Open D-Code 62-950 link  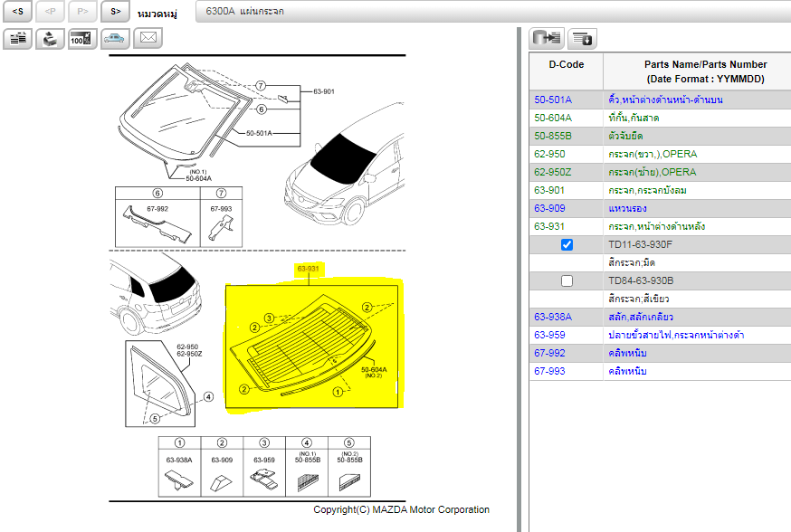(549, 155)
